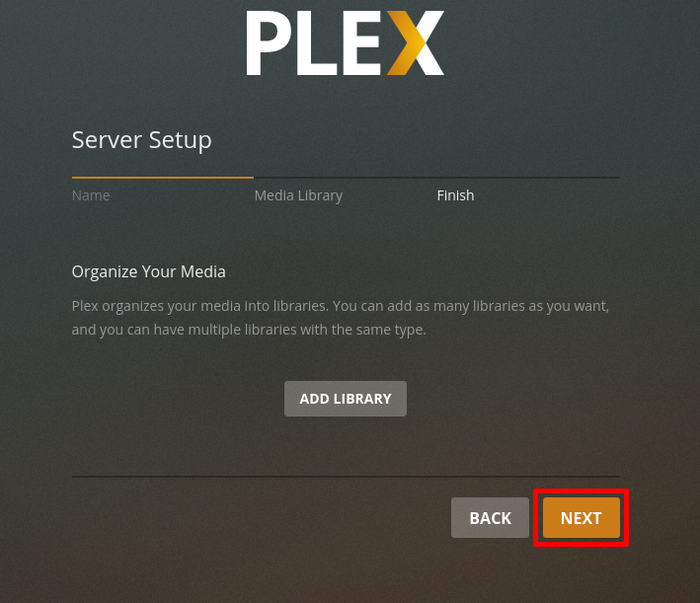The width and height of the screenshot is (700, 603).
Task: Click the PLEX logo at top
Action: (346, 42)
